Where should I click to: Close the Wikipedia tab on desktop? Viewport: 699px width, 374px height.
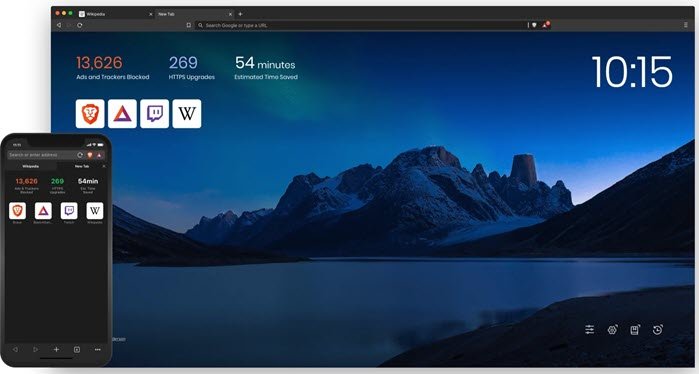150,14
